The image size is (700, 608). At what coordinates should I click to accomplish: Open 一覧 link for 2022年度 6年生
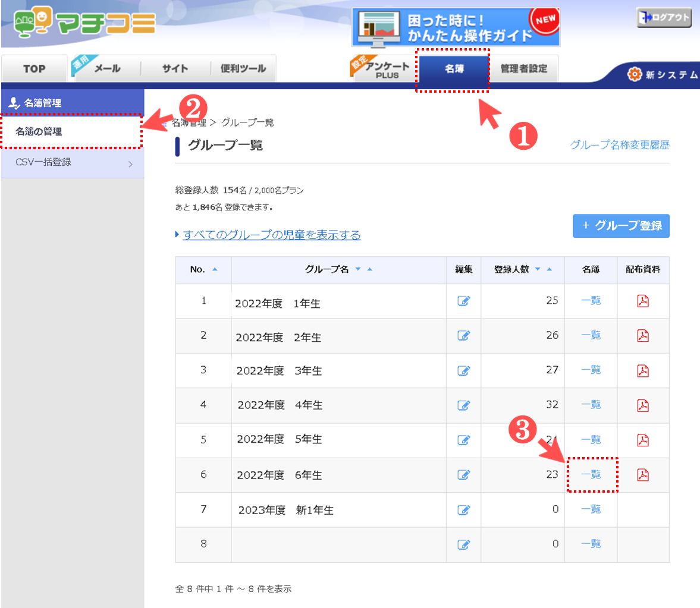pos(591,475)
